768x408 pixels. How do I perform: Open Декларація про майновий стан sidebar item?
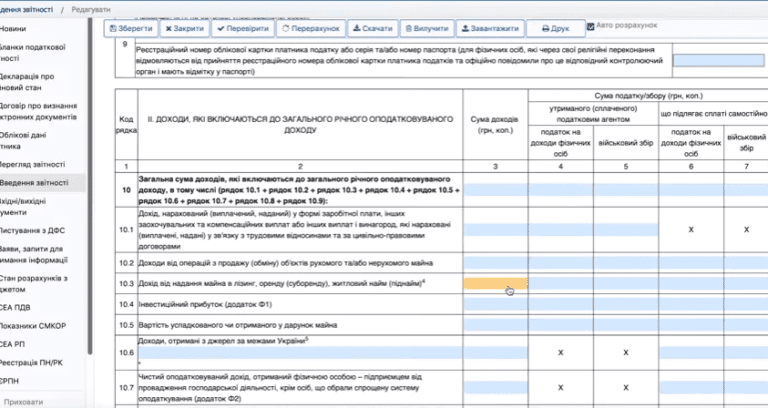click(27, 82)
